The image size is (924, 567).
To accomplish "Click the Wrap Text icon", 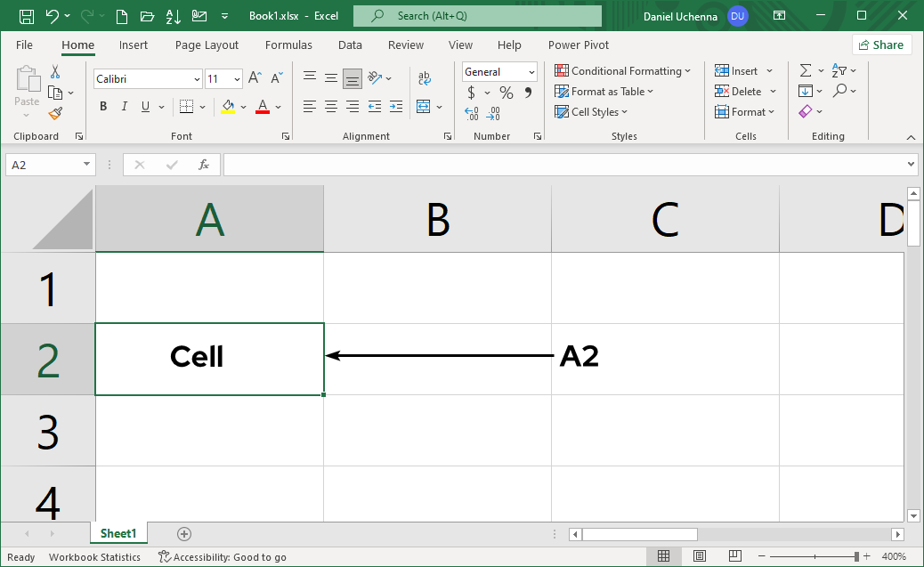I will pos(424,78).
